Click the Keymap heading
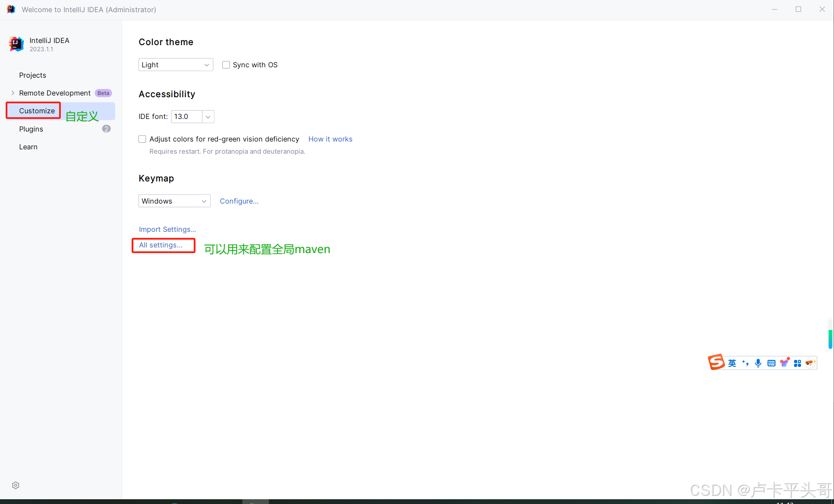834x504 pixels. click(x=156, y=178)
